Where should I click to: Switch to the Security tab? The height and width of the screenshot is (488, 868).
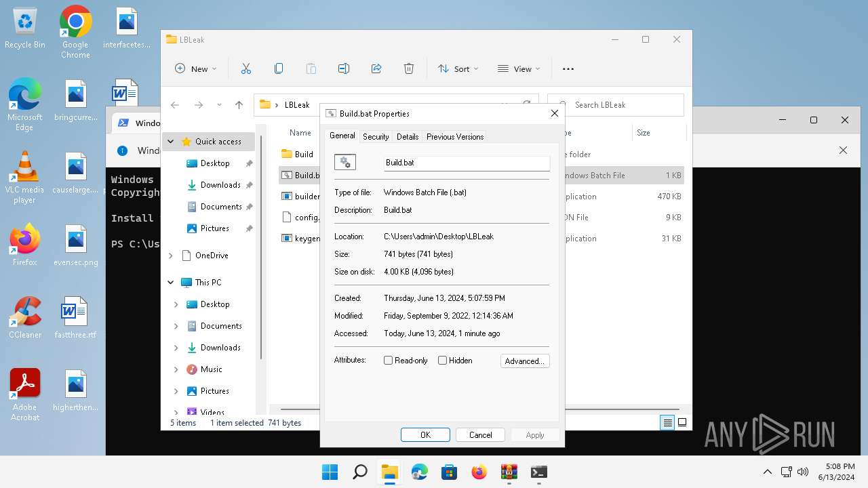pos(376,137)
